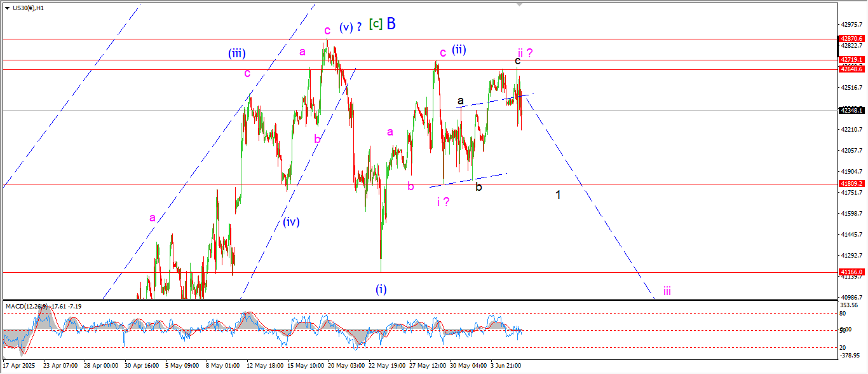Click the red 41166.0 price level tag
Screen dimensions: 868x374
(851, 272)
